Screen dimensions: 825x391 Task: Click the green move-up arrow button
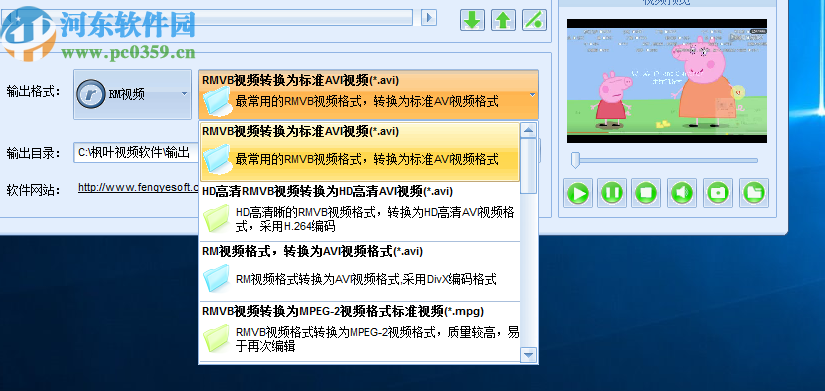pos(503,20)
